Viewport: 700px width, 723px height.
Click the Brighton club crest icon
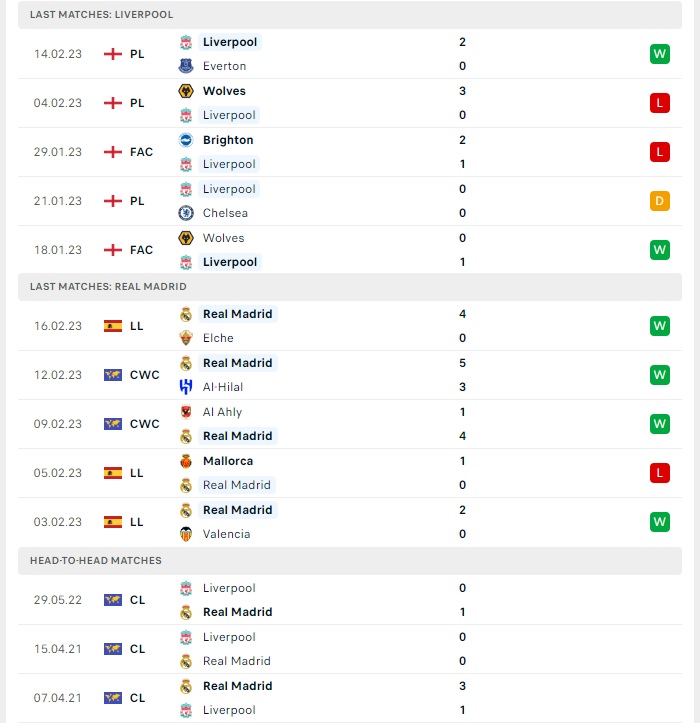(x=186, y=140)
